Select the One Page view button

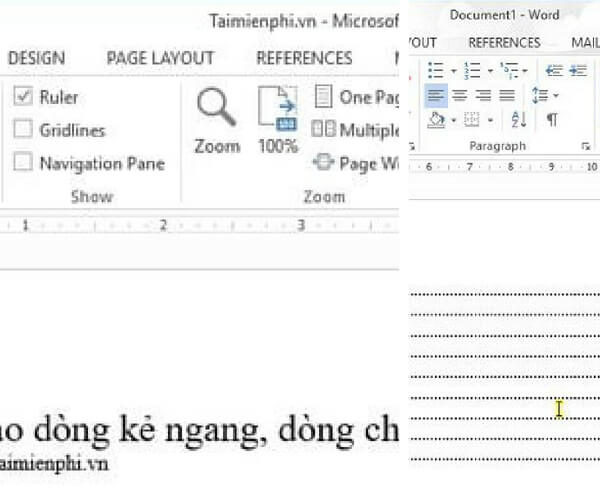(x=355, y=97)
